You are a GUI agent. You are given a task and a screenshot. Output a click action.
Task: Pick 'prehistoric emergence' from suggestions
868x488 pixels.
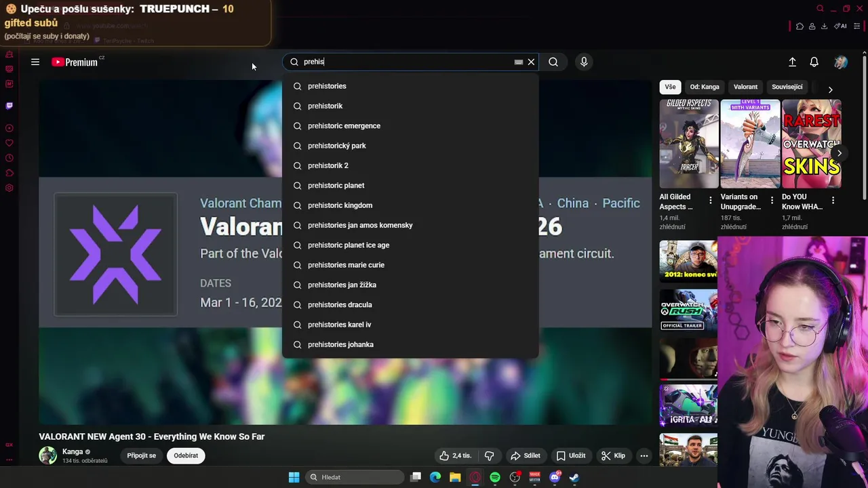[x=410, y=125]
